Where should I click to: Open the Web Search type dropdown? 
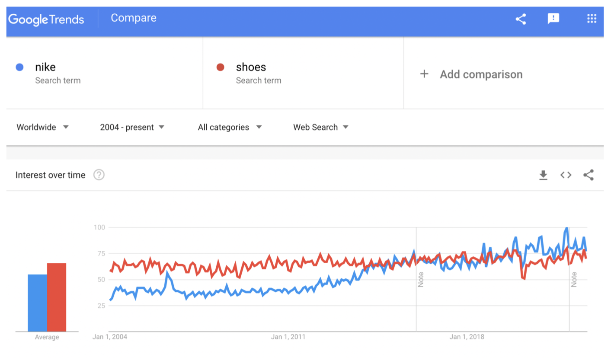tap(320, 127)
